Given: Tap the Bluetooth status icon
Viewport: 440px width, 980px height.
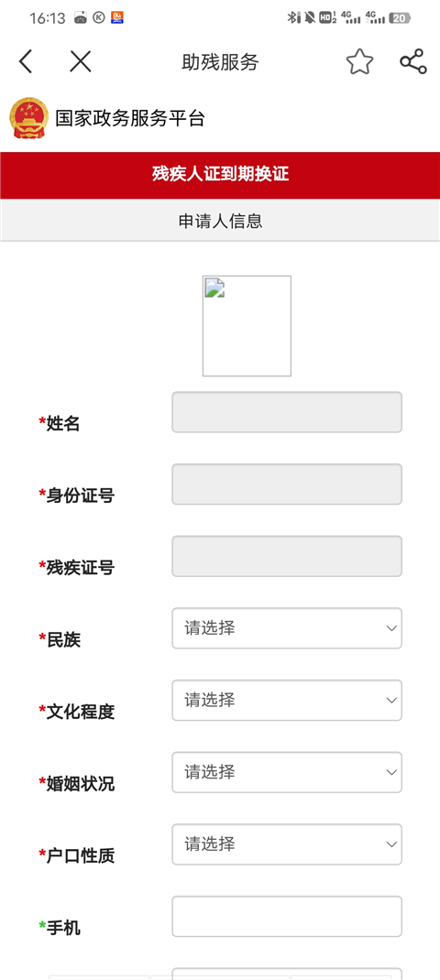Looking at the screenshot, I should tap(291, 17).
